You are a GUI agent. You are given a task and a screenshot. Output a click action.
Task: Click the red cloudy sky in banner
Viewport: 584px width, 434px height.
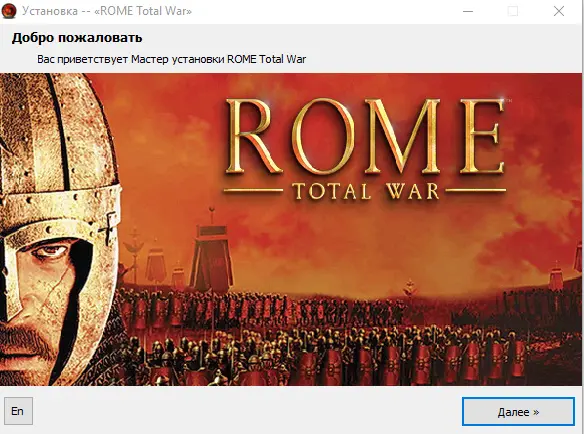coord(372,238)
